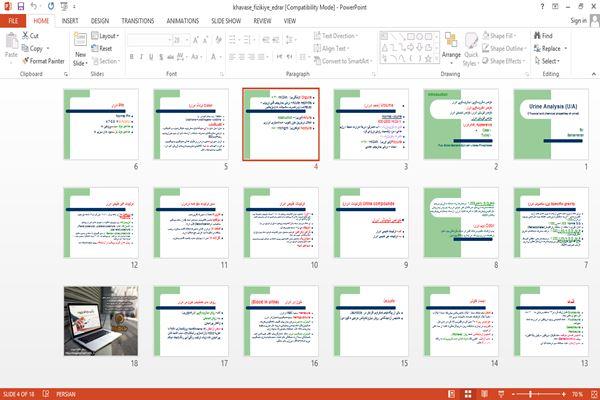Click the Format Painter brush
Viewport: 600px width, 400px height.
(x=26, y=61)
